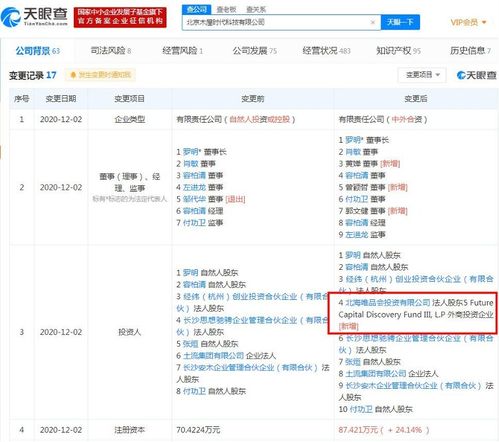Click 有限责任公司（中外合资）after-change text

383,119
